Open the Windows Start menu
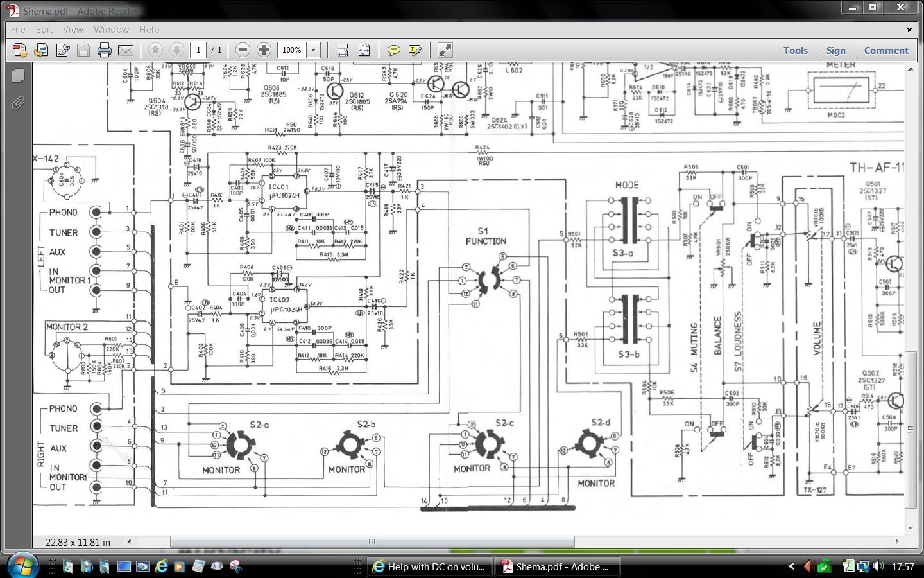Image resolution: width=924 pixels, height=578 pixels. point(22,565)
